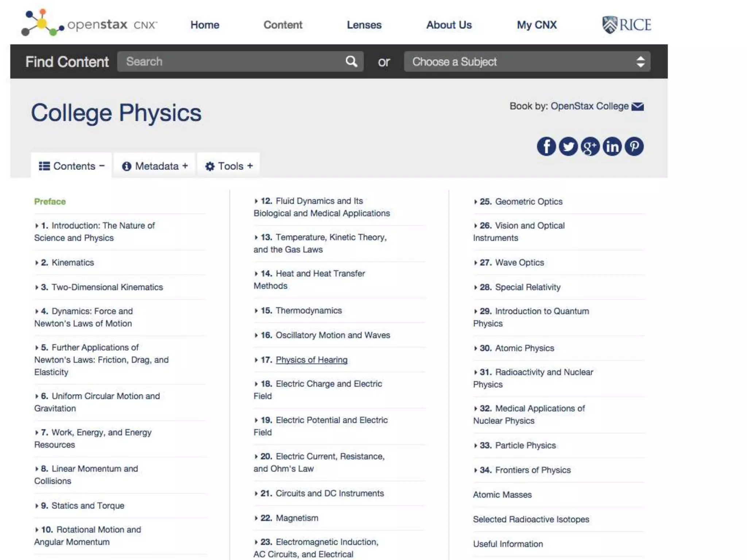
Task: Expand chapter 15 Thermodynamics
Action: point(308,311)
